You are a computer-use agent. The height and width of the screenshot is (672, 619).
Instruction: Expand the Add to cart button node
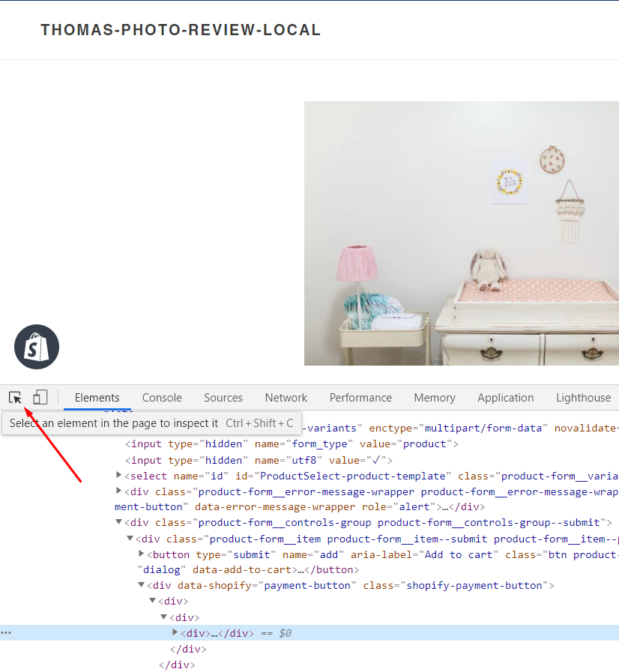[x=141, y=554]
